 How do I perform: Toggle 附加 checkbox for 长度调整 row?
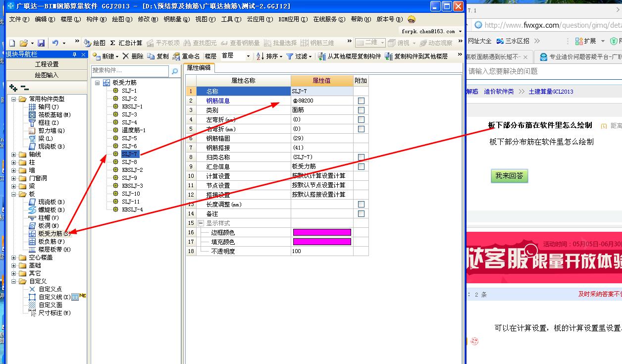click(361, 204)
